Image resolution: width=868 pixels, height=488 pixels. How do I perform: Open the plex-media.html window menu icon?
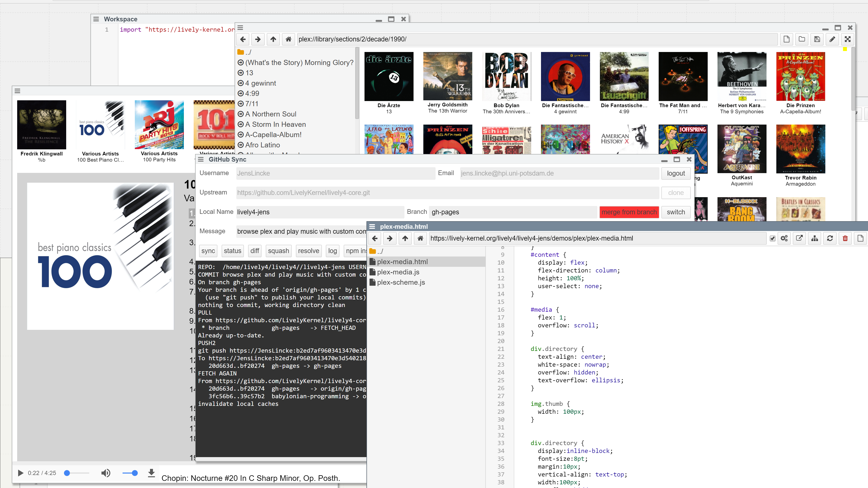(372, 227)
